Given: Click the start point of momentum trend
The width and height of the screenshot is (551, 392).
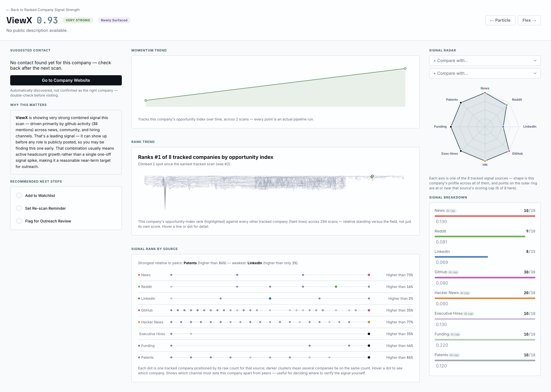Looking at the screenshot, I should click(x=146, y=100).
